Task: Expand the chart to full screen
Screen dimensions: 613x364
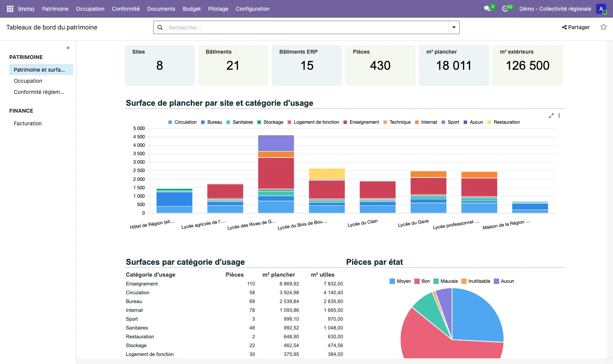Action: click(551, 116)
